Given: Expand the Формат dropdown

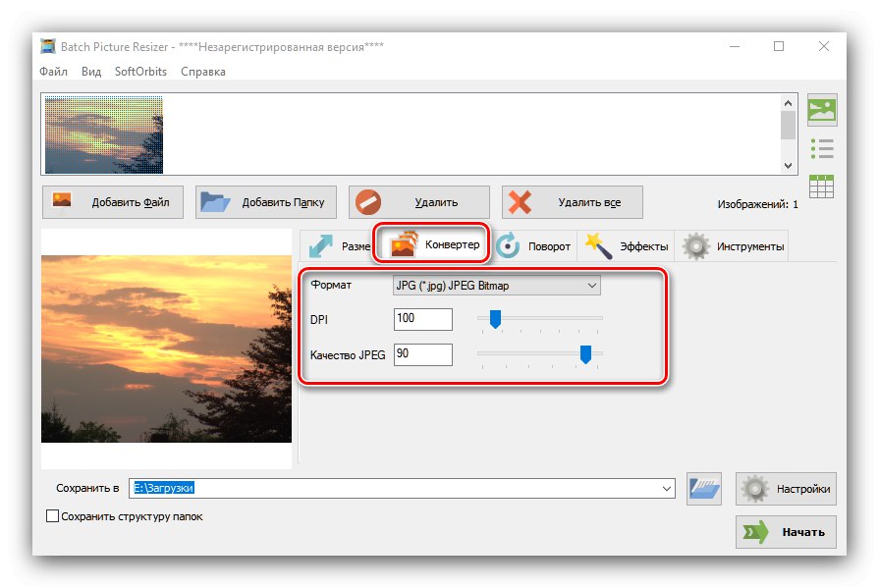Looking at the screenshot, I should point(497,286).
